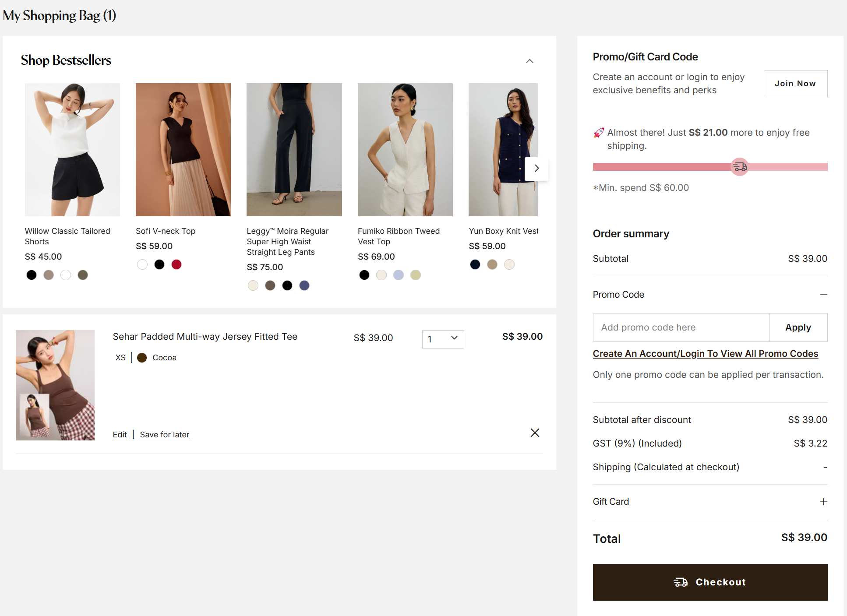The height and width of the screenshot is (616, 847).
Task: Select red swatch for Sofi V-neck Top
Action: (x=176, y=264)
